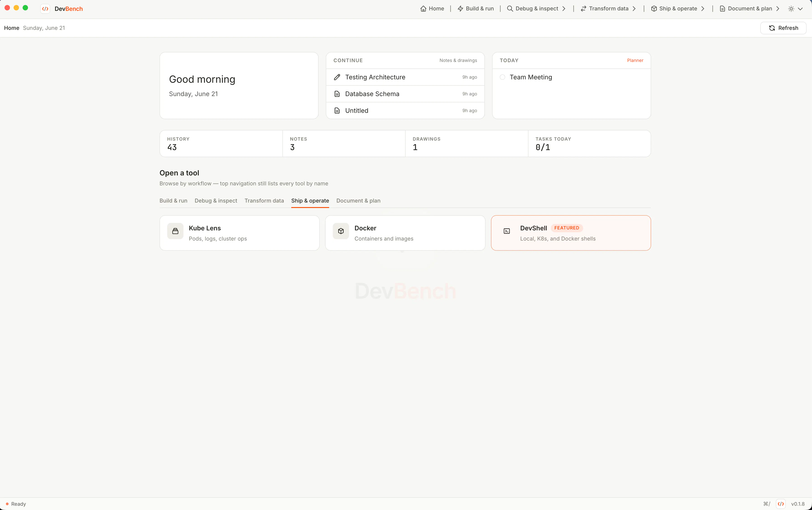Click the History 43 stat tile
This screenshot has width=812, height=510.
[x=221, y=144]
